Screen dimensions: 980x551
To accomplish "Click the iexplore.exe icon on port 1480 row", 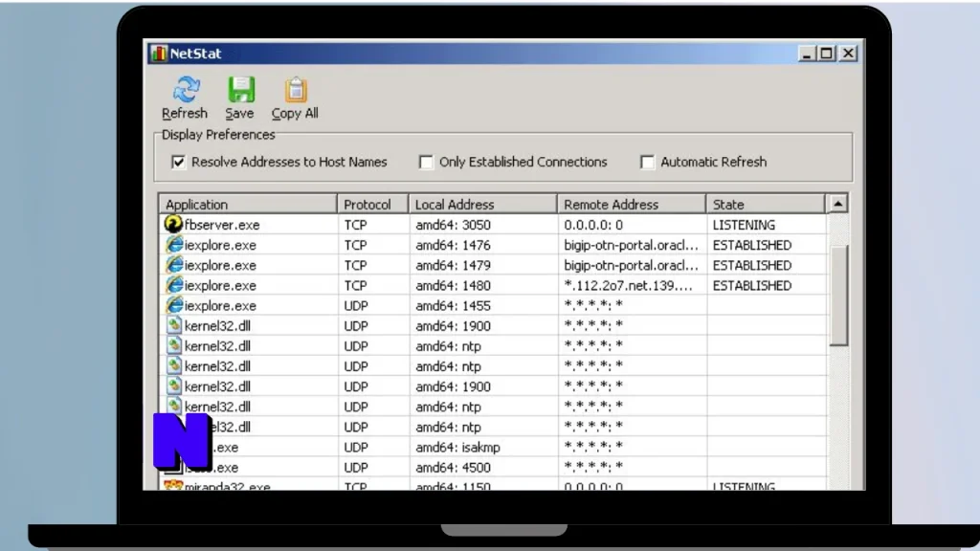I will point(174,285).
